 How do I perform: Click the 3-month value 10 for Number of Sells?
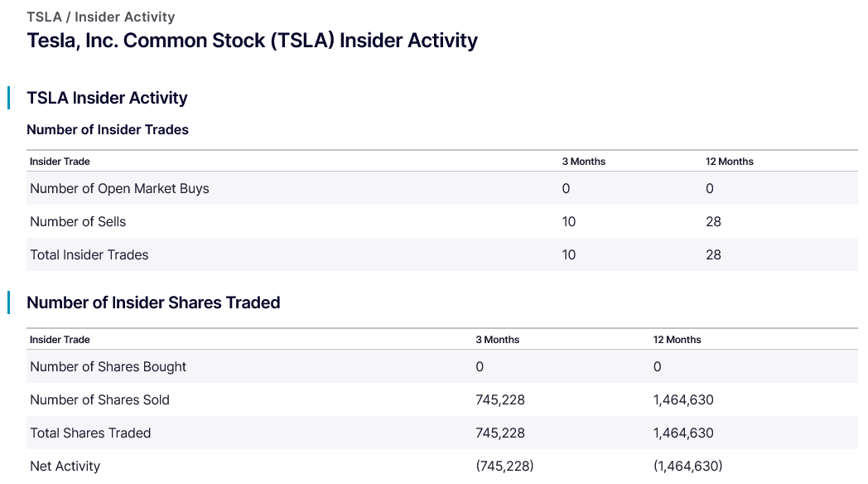[568, 221]
